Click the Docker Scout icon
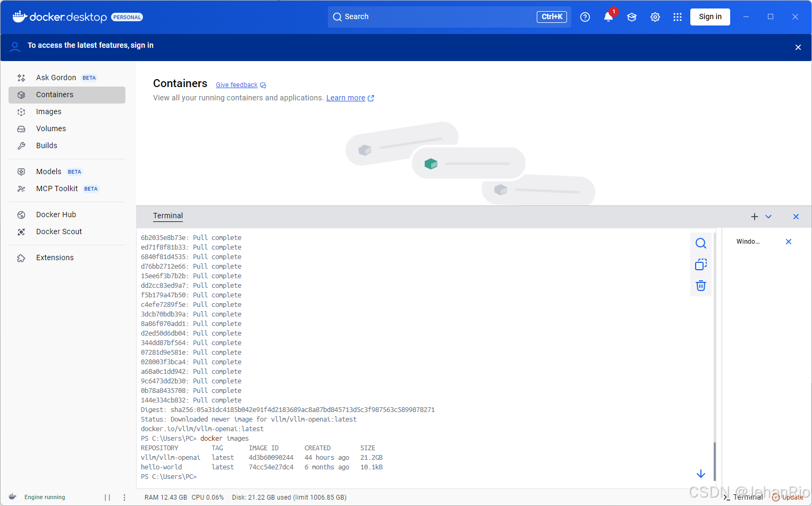This screenshot has width=812, height=506. 21,231
